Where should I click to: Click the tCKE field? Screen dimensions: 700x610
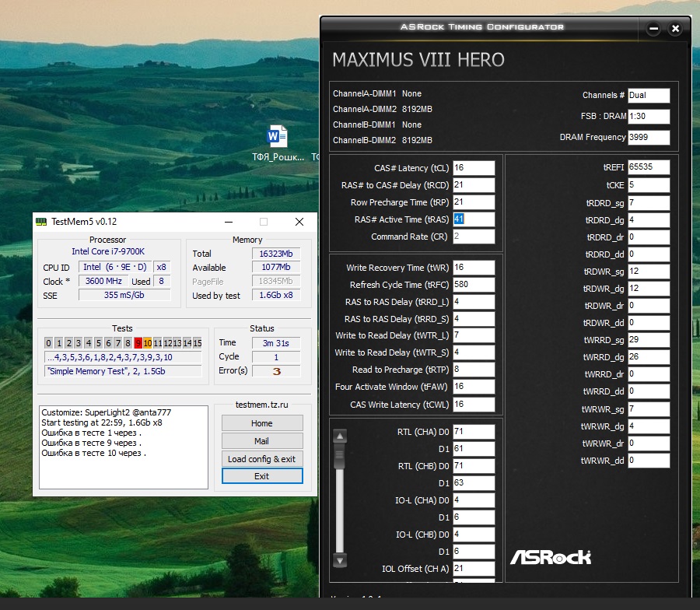[649, 185]
